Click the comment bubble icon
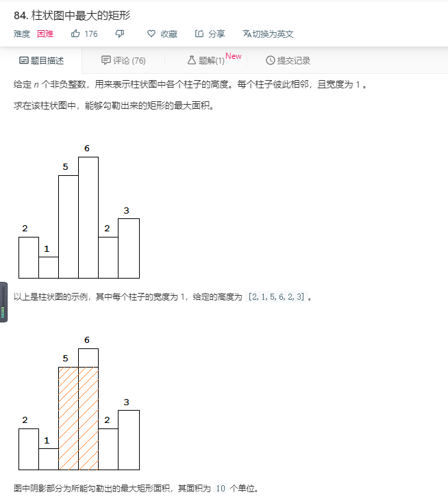The width and height of the screenshot is (448, 501). point(106,60)
